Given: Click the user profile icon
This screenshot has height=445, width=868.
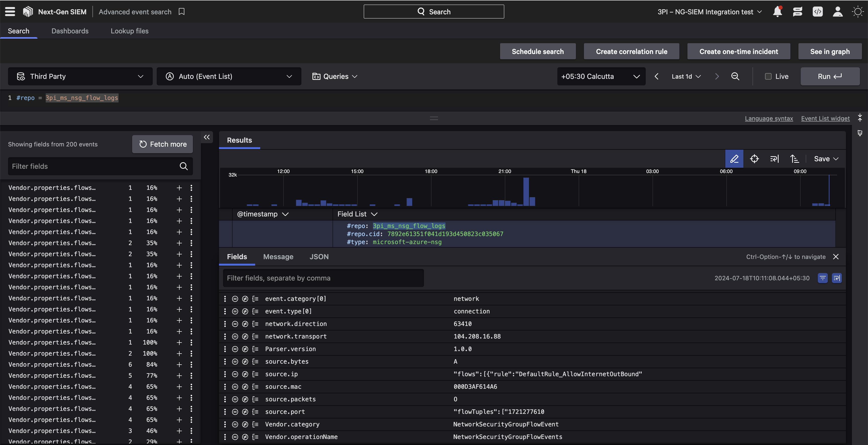Looking at the screenshot, I should (837, 12).
